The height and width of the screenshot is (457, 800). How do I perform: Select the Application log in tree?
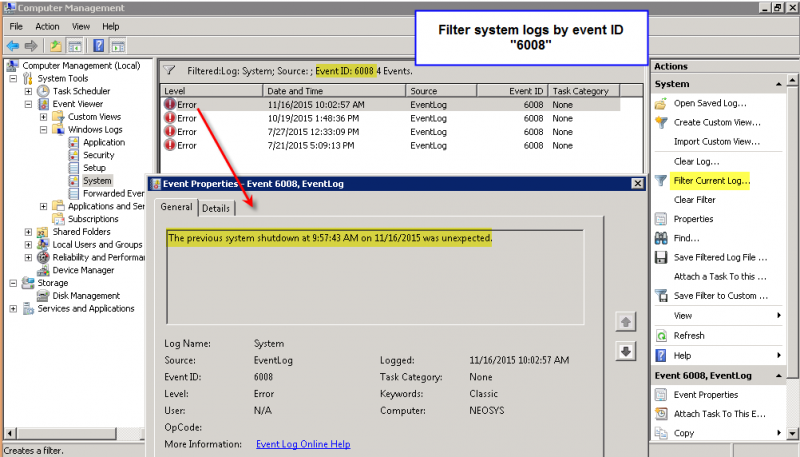pyautogui.click(x=104, y=142)
